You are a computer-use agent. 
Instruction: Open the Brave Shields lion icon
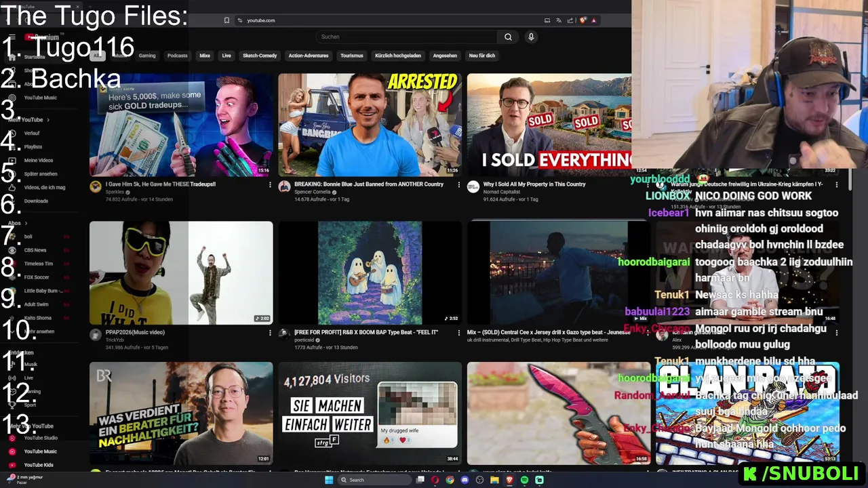pos(583,20)
